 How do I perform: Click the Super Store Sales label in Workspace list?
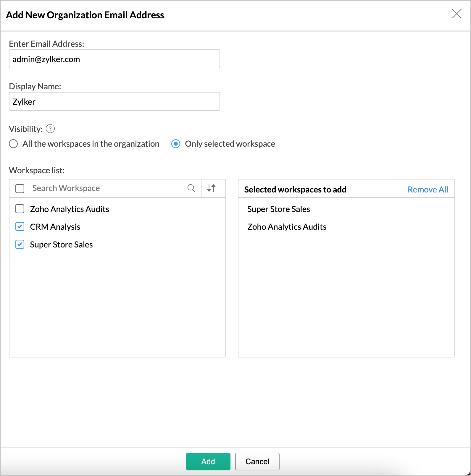click(62, 245)
